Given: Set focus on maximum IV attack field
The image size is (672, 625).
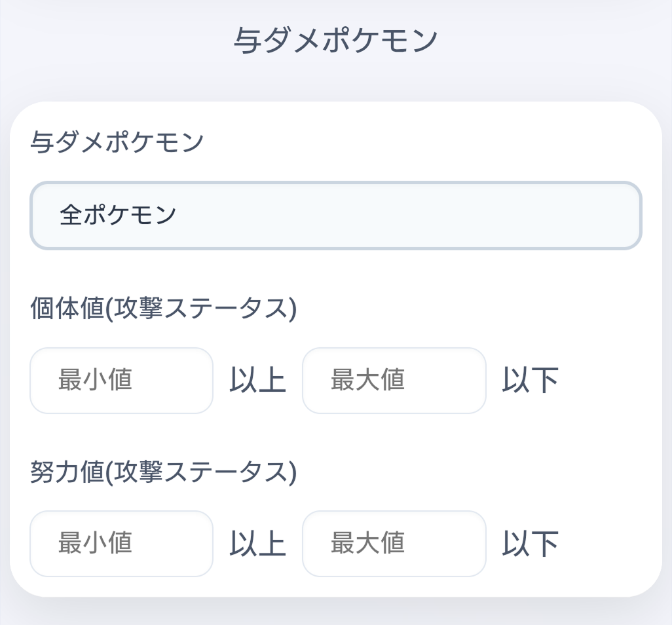Looking at the screenshot, I should (x=394, y=381).
